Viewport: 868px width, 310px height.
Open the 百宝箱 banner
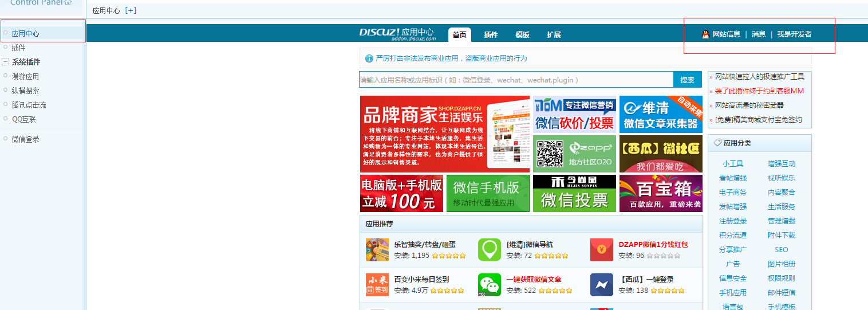click(661, 193)
